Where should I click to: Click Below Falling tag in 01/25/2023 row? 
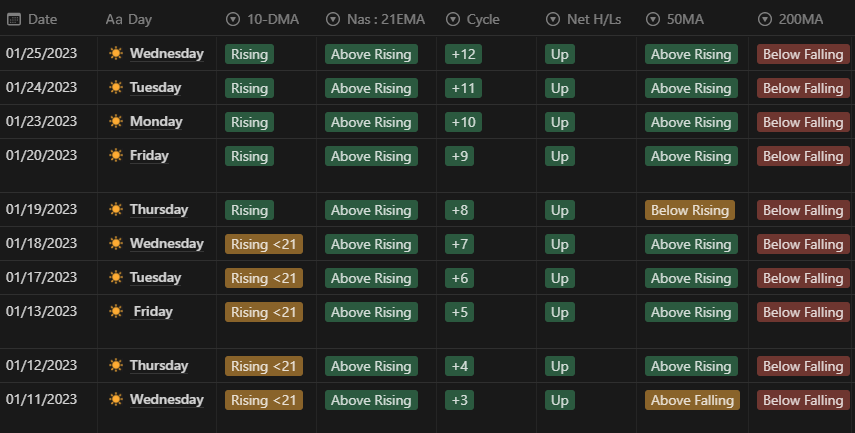pyautogui.click(x=803, y=54)
